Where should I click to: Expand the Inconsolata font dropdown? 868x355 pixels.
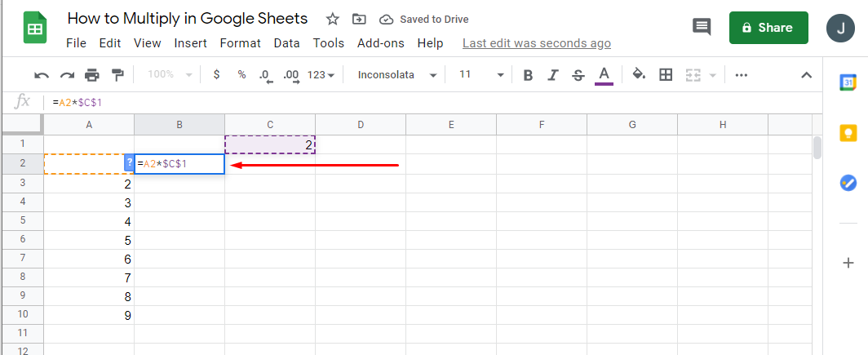point(397,75)
